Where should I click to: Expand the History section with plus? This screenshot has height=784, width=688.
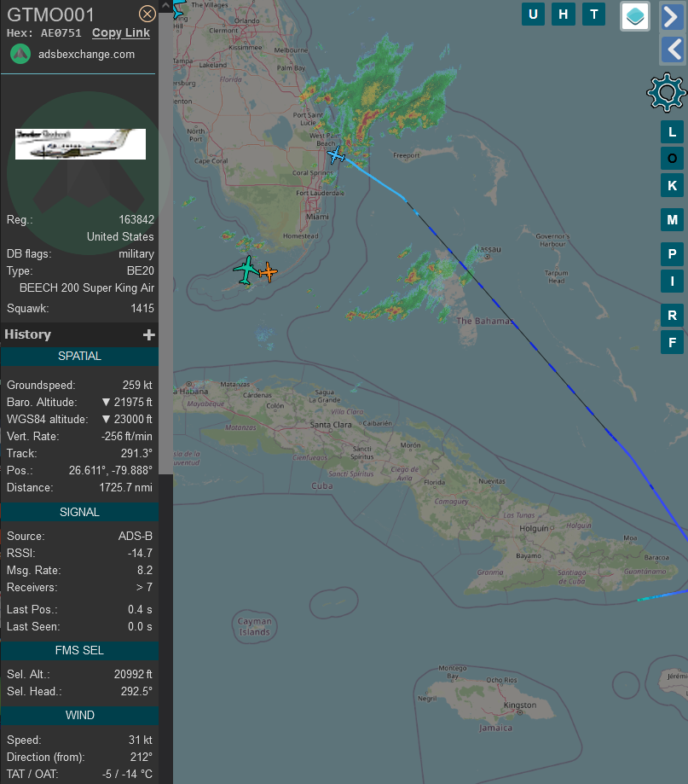[x=149, y=334]
